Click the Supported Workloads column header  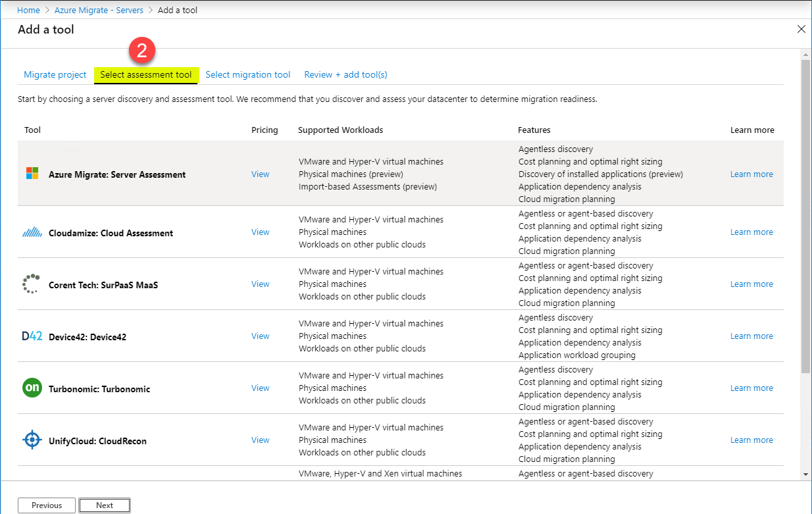pyautogui.click(x=340, y=130)
